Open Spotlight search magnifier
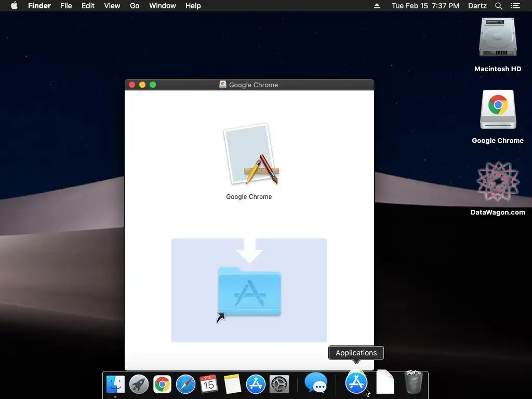Screen dimensions: 532x399 498,6
